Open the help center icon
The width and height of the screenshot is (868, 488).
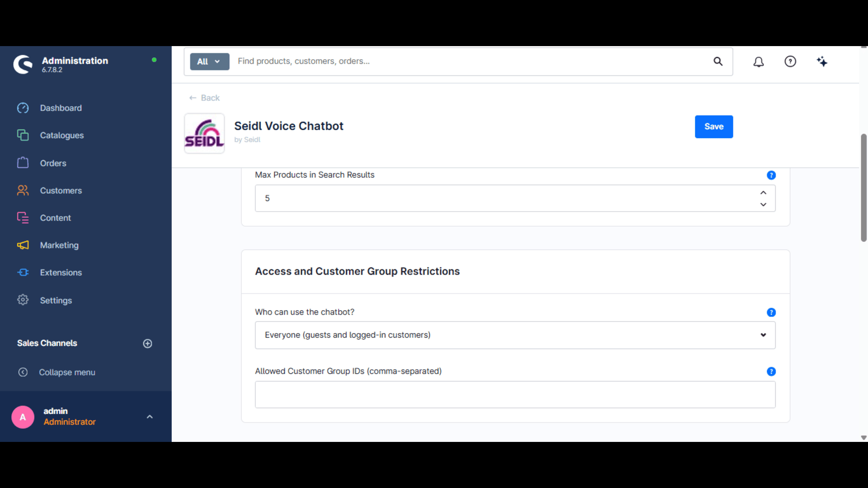pos(790,61)
